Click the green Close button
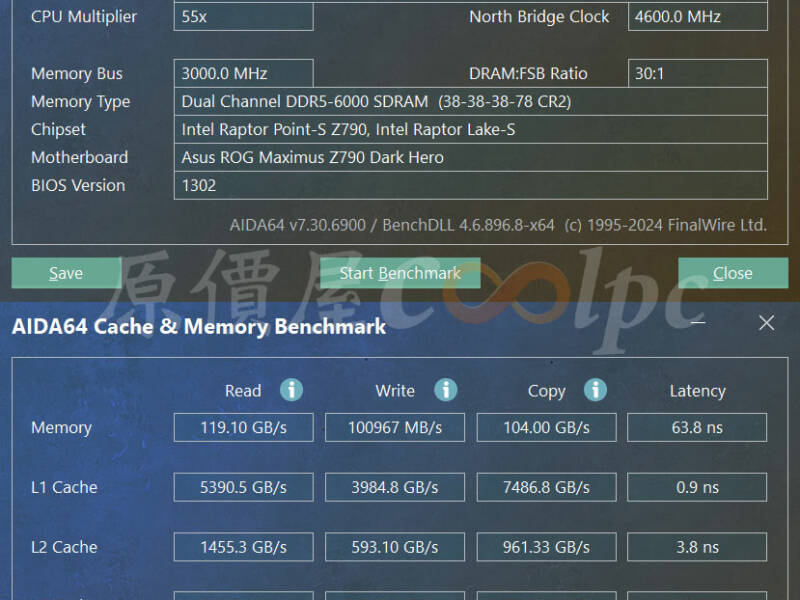Image resolution: width=800 pixels, height=600 pixels. [733, 273]
